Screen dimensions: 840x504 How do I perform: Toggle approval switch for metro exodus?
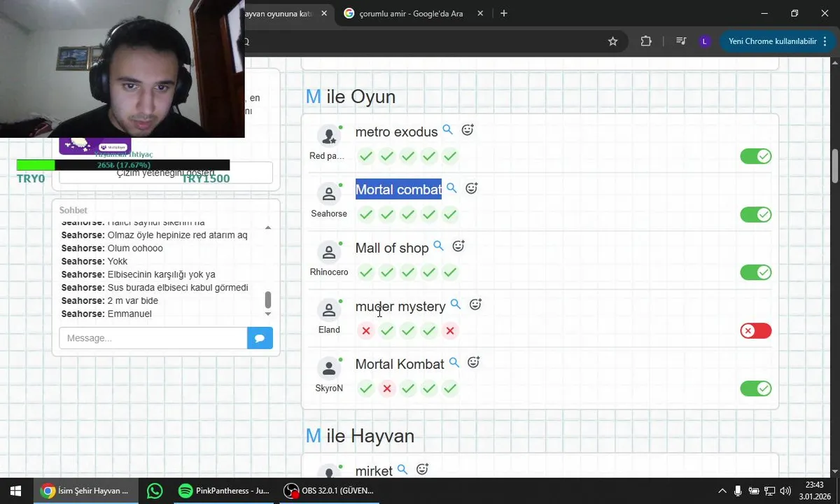[755, 156]
